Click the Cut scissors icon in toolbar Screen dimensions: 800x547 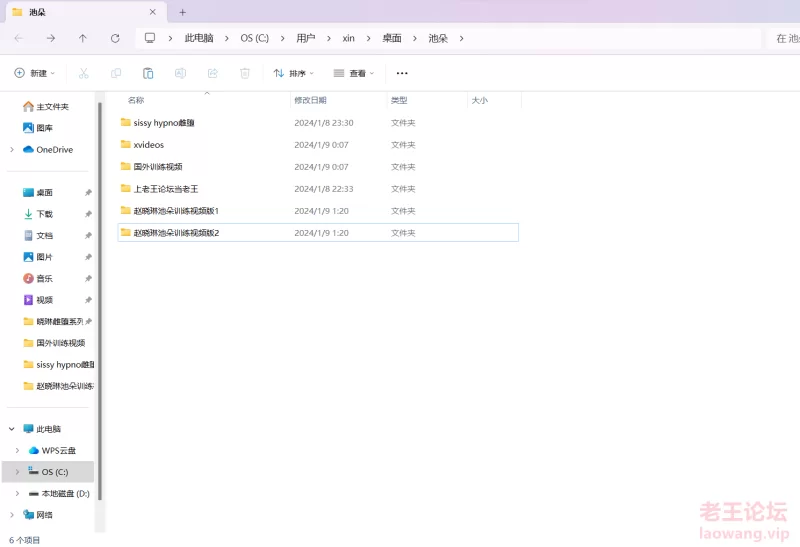[84, 73]
